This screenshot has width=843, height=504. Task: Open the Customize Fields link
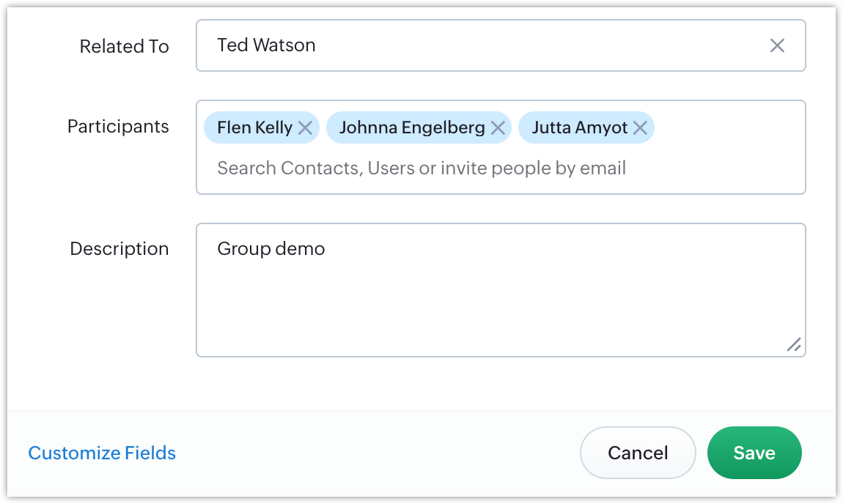coord(102,453)
